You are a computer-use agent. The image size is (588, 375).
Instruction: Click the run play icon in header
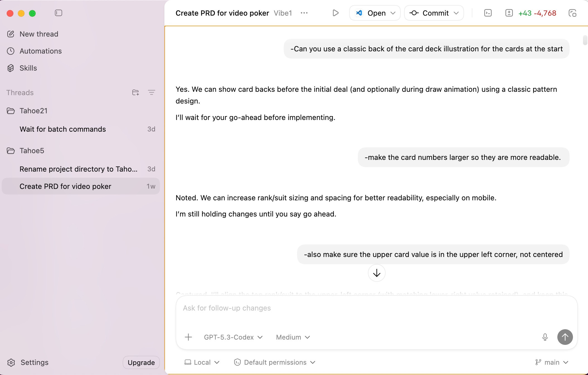tap(336, 13)
